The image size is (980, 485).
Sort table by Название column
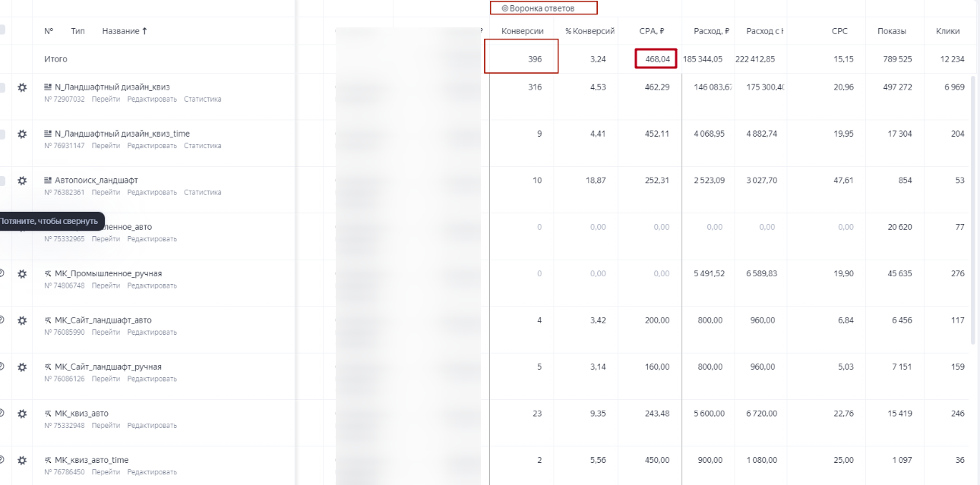coord(125,31)
